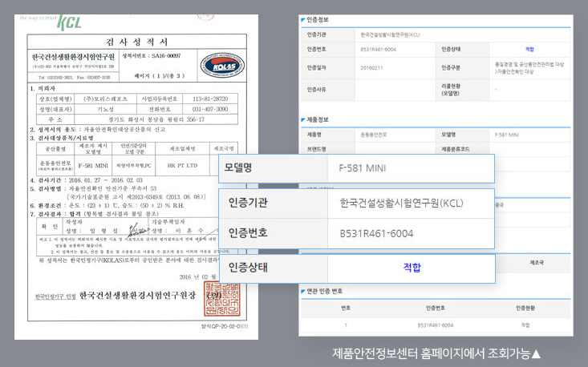Image resolution: width=588 pixels, height=367 pixels.
Task: Click the blue arrow beside 인증정보 heading
Action: tap(303, 20)
